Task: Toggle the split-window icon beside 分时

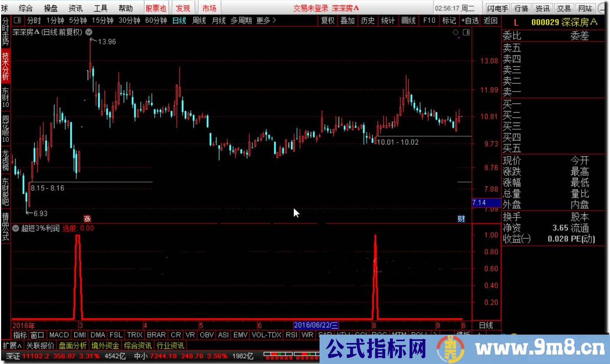Action: 17,21
